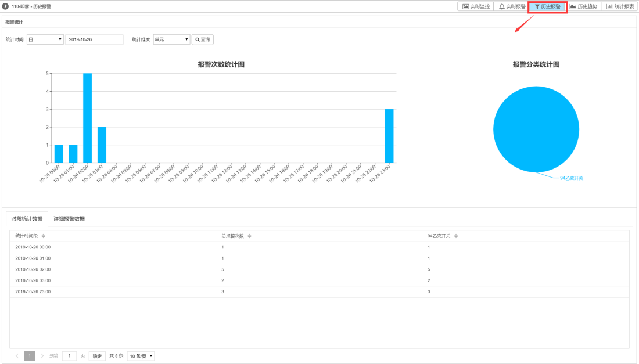
Task: Open the 历史趋势 chart view
Action: pos(583,6)
